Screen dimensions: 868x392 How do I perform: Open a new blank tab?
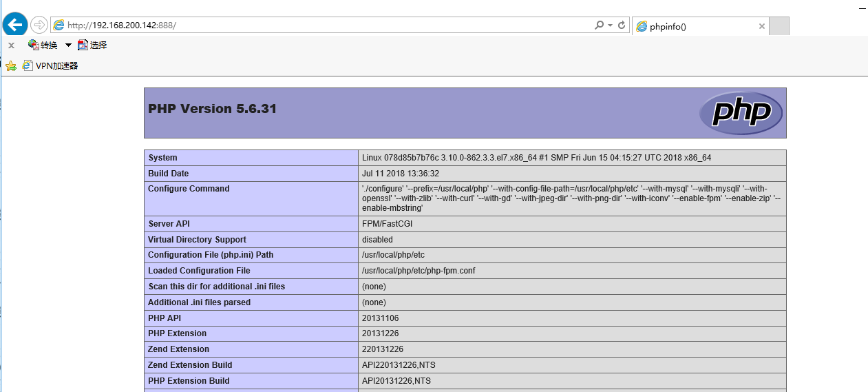click(x=779, y=26)
